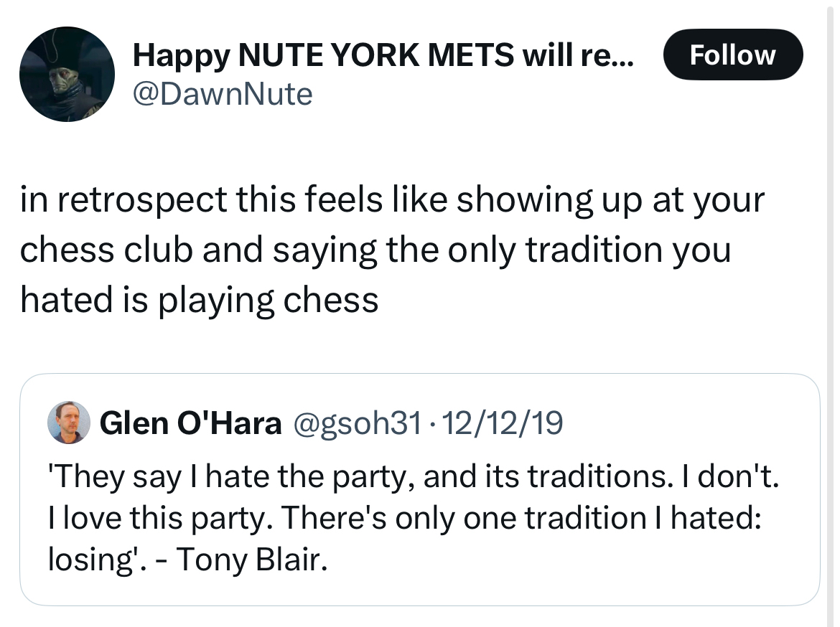Image resolution: width=840 pixels, height=627 pixels.
Task: Click the 'in retrospect this feels like' line
Action: tap(392, 199)
